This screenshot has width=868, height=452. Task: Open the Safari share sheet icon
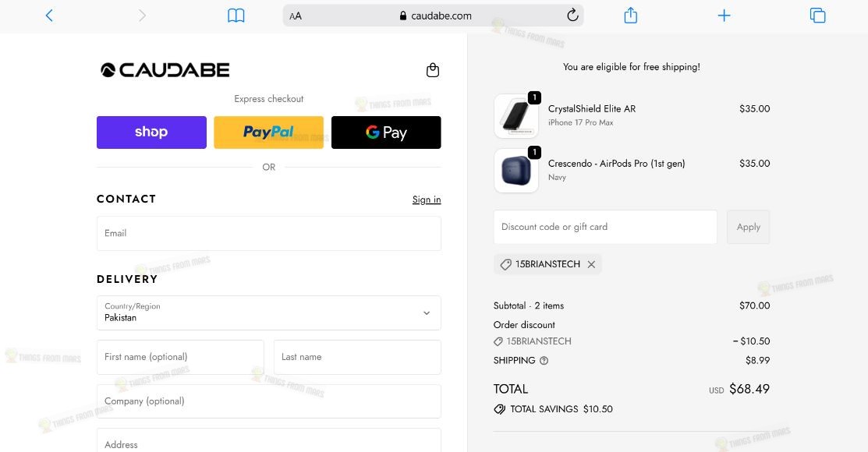coord(630,16)
